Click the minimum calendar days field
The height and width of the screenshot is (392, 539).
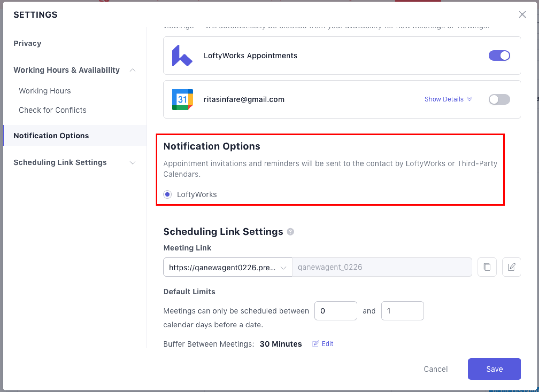click(335, 311)
